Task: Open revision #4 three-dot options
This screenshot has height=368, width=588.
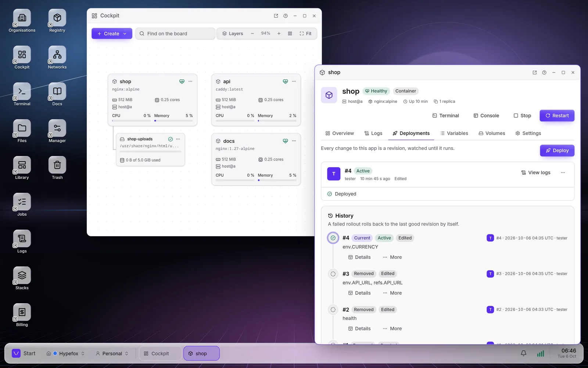Action: (x=563, y=173)
